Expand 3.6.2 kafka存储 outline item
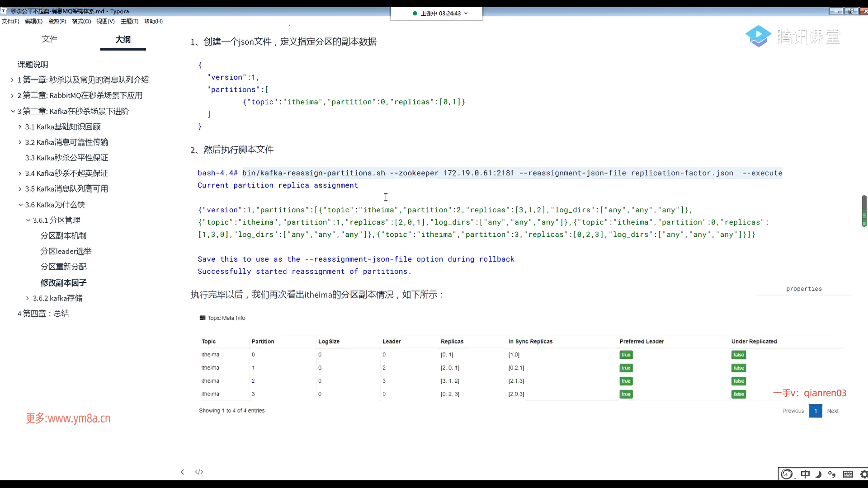868x488 pixels. coord(28,298)
